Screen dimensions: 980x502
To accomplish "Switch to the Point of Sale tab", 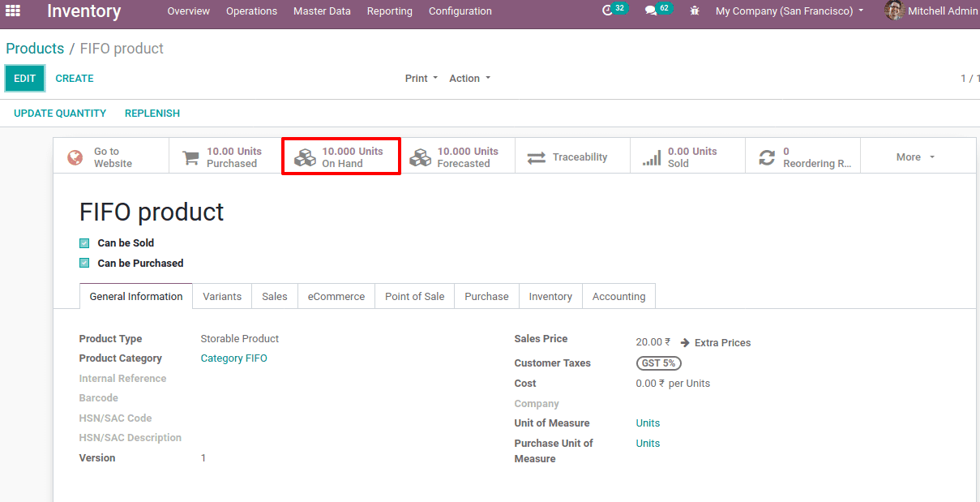I will 414,297.
